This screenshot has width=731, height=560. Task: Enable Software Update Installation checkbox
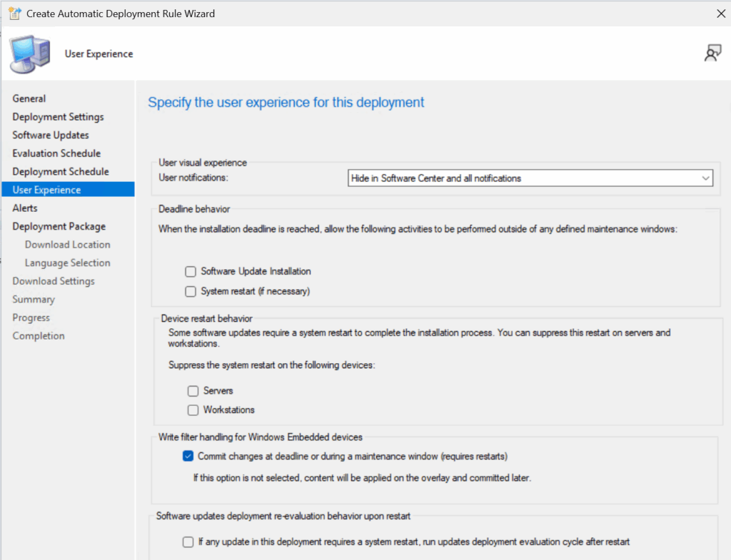tap(191, 272)
